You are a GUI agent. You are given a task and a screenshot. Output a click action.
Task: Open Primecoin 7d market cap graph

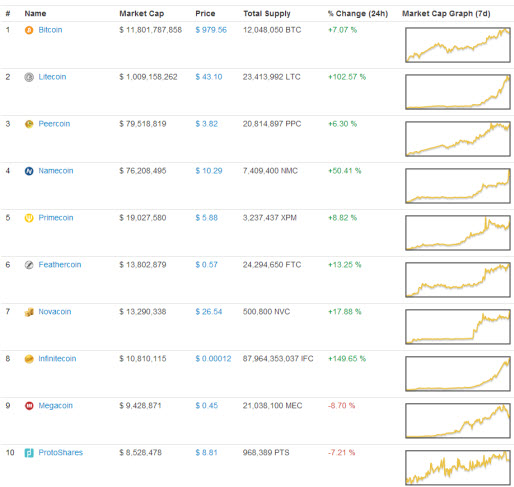(458, 233)
